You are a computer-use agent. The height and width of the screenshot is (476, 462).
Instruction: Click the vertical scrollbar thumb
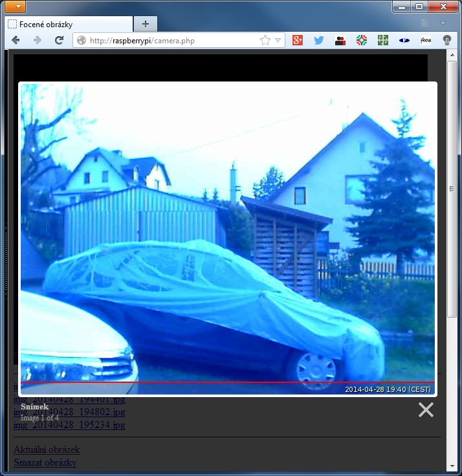click(x=452, y=189)
